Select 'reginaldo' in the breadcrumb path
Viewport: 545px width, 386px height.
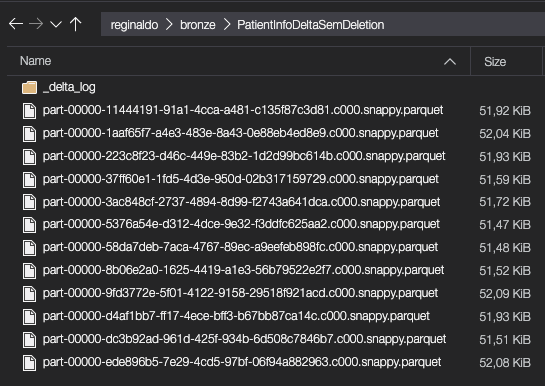coord(134,25)
